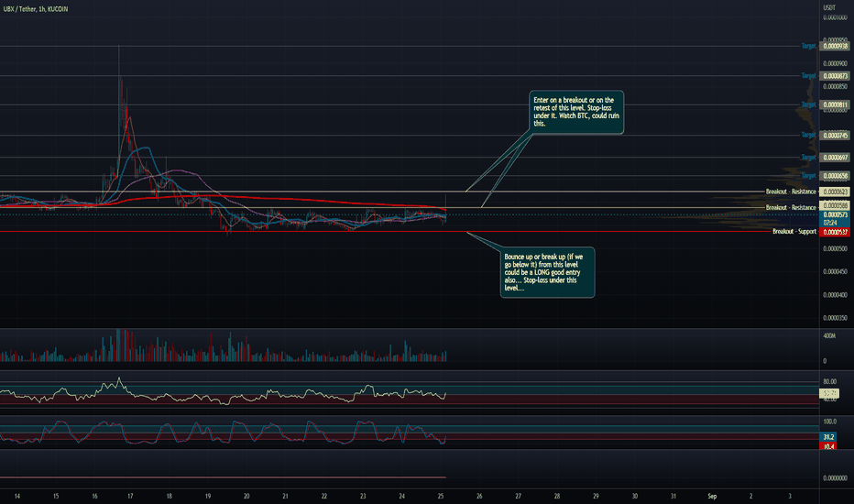Click date 21 on the time axis

285,497
